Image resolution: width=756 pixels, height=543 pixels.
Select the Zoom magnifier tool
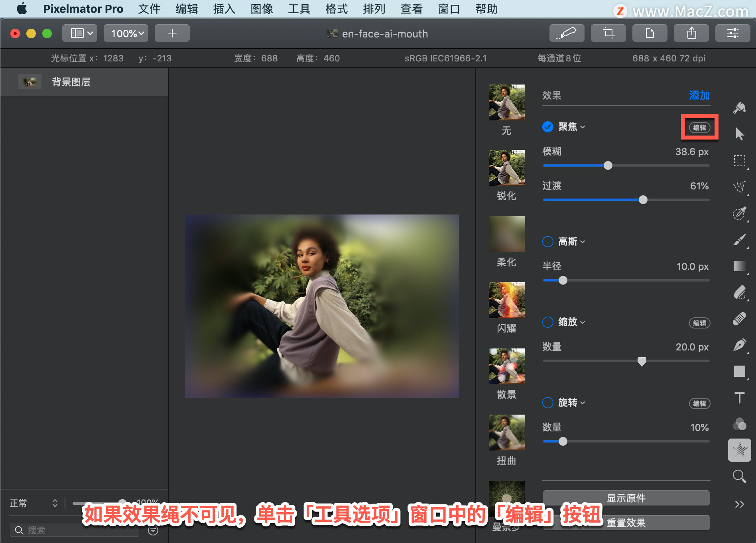[x=740, y=476]
